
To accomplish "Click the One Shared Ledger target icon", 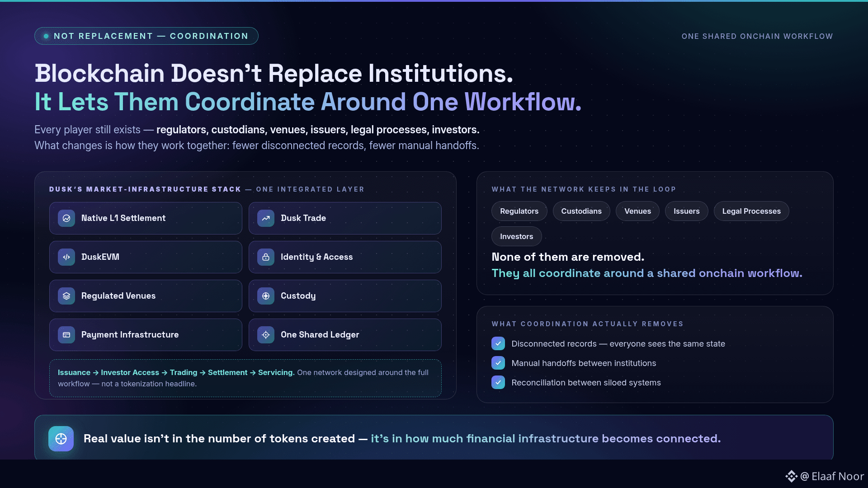I will pos(266,335).
